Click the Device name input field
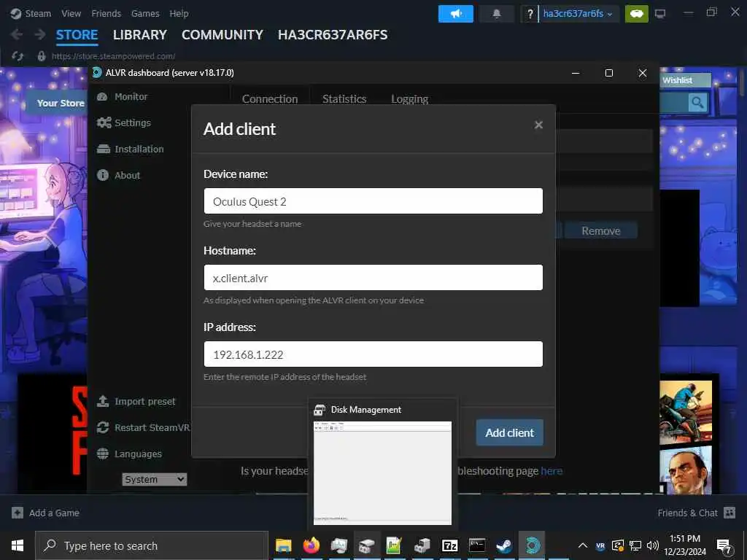 click(x=373, y=201)
